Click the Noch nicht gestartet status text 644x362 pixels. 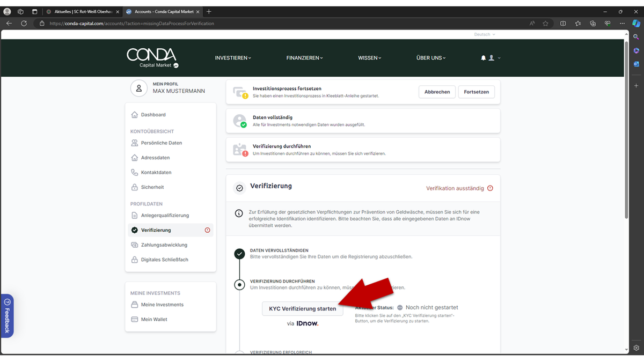click(x=432, y=308)
